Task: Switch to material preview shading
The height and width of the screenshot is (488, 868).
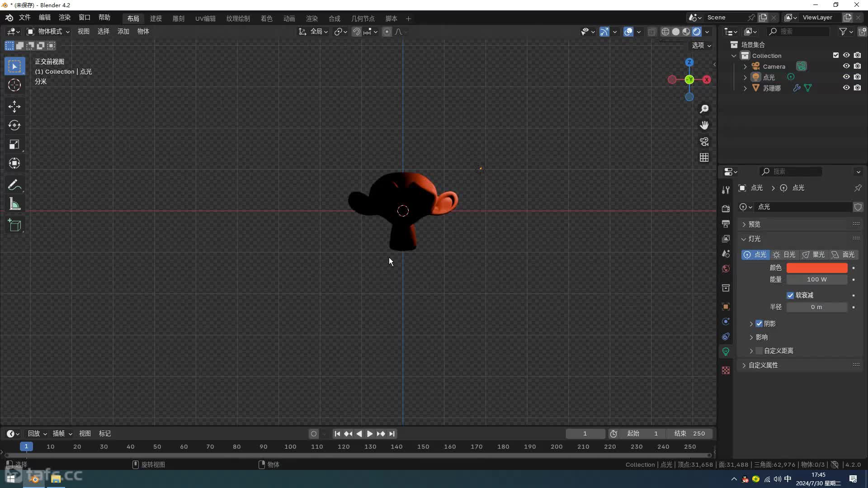Action: tap(686, 32)
